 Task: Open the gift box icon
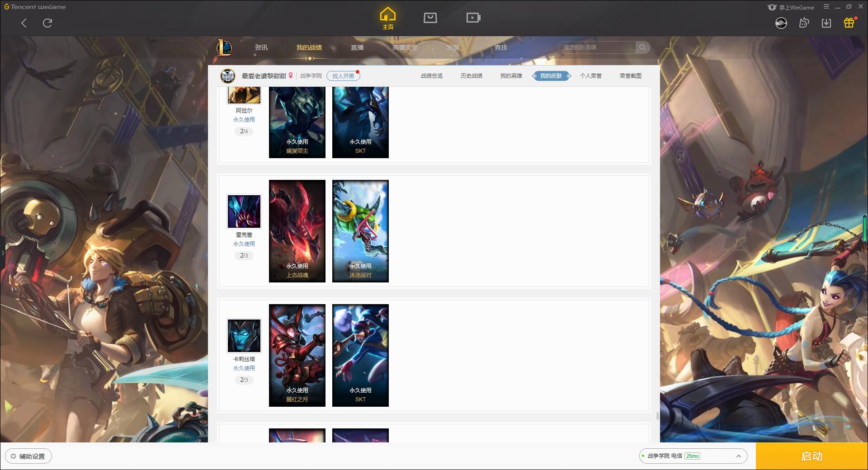[849, 23]
